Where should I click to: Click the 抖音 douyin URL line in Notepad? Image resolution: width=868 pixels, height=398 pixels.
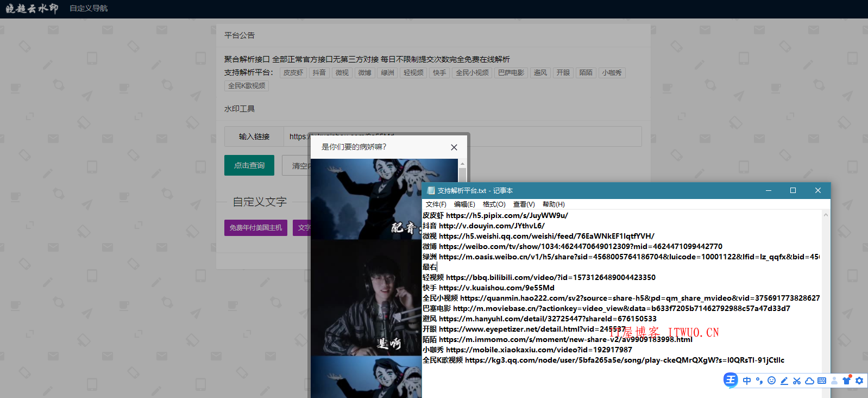point(483,226)
